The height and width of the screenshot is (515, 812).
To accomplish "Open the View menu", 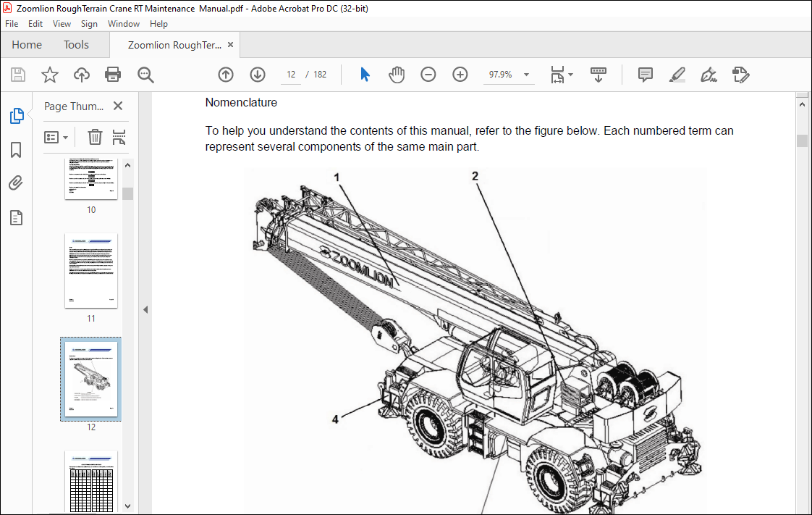I will (62, 24).
